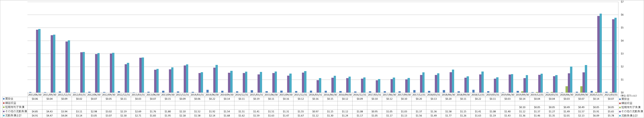Click the purple bar above 2013/03/31
Image resolution: width=644 pixels, height=118 pixels.
pos(141,75)
